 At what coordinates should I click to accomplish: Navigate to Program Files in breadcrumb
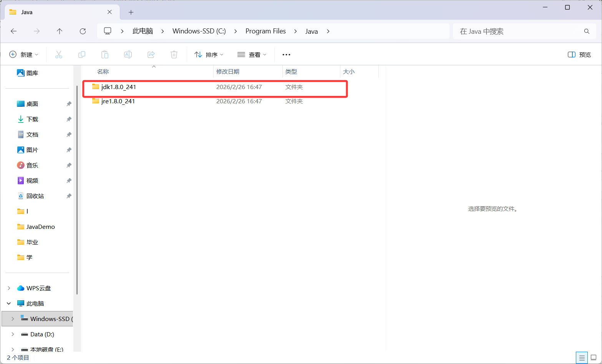(x=265, y=31)
